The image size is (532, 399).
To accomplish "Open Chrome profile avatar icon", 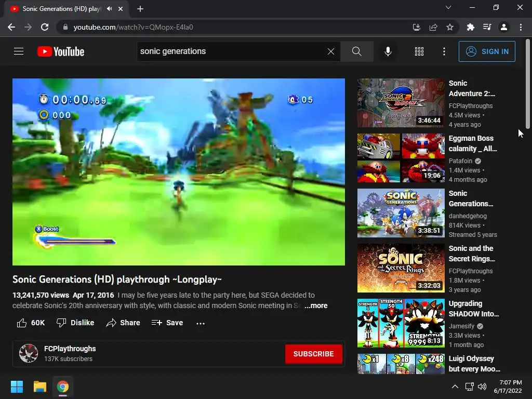I will [x=504, y=27].
